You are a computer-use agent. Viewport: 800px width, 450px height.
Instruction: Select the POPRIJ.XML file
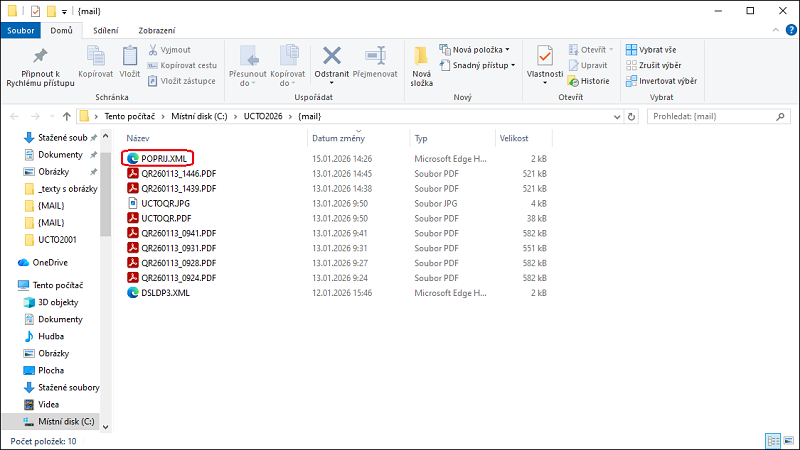click(165, 158)
